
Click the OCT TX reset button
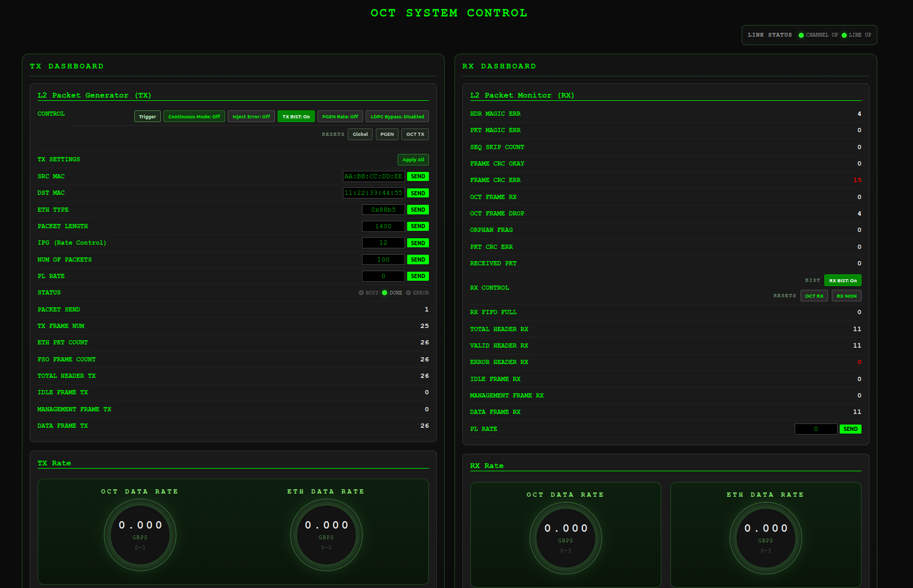pyautogui.click(x=415, y=134)
